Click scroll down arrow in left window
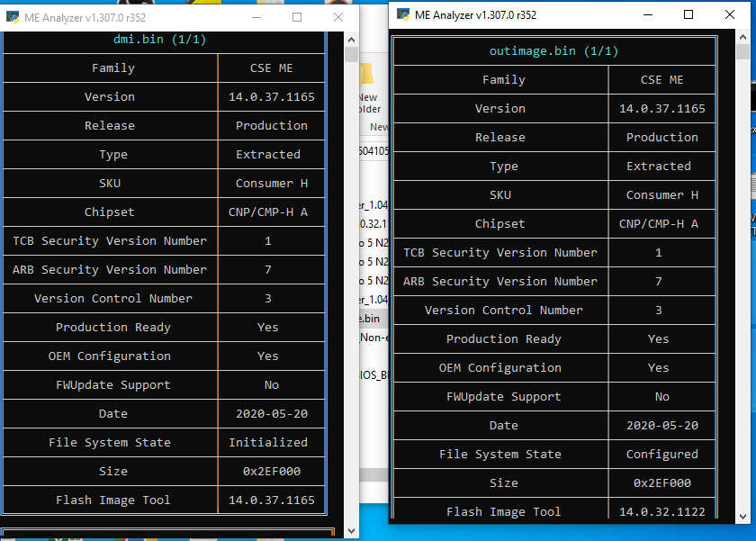756x541 pixels. [352, 531]
